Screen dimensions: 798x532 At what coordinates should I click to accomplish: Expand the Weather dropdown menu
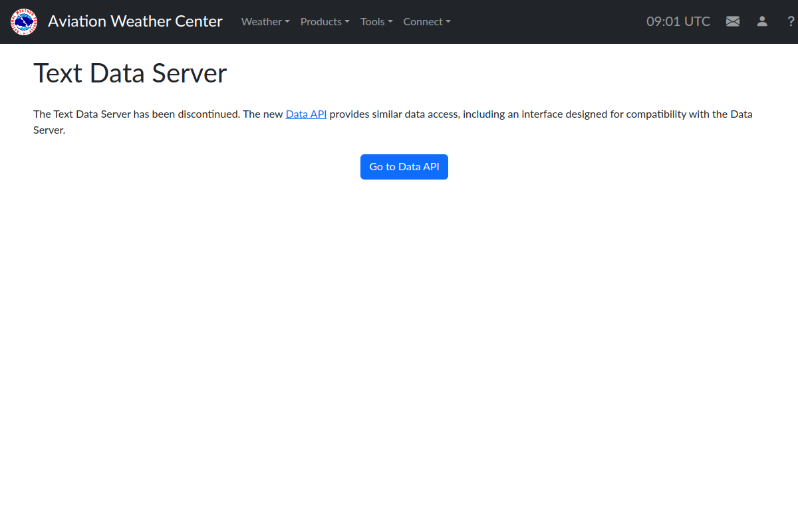pyautogui.click(x=265, y=21)
